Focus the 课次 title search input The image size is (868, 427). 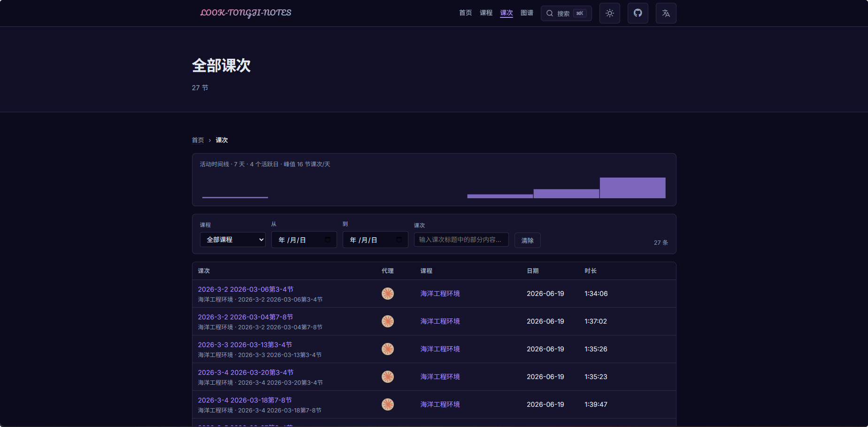point(461,240)
